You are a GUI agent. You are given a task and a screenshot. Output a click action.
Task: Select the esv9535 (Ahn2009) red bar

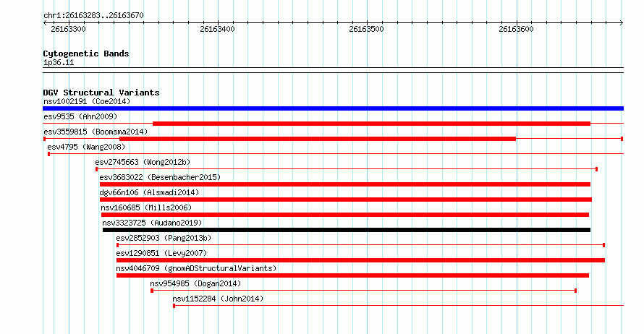pyautogui.click(x=371, y=124)
